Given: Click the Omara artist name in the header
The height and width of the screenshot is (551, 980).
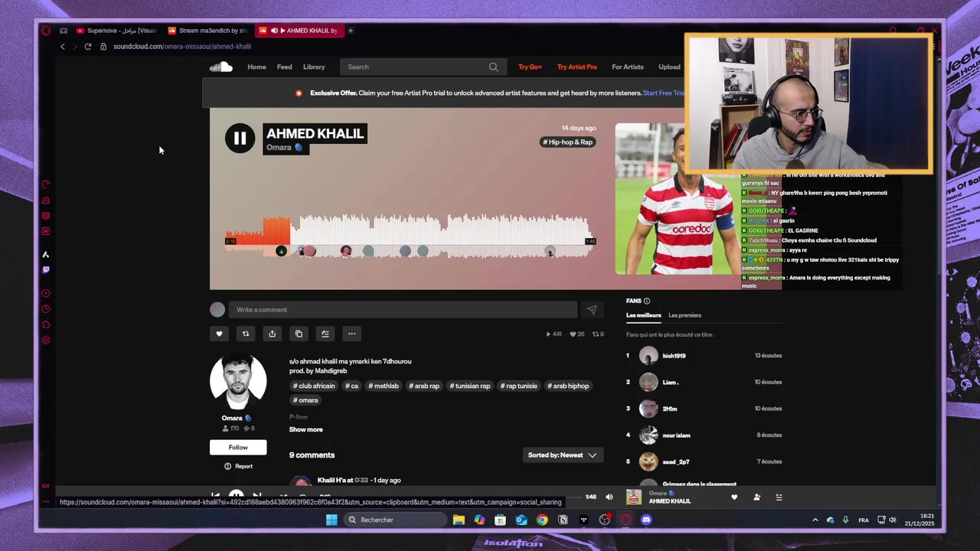Looking at the screenshot, I should (279, 148).
